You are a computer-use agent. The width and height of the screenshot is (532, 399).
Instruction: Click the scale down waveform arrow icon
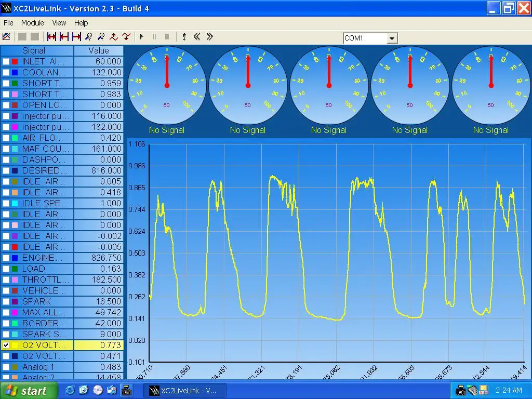coord(126,37)
